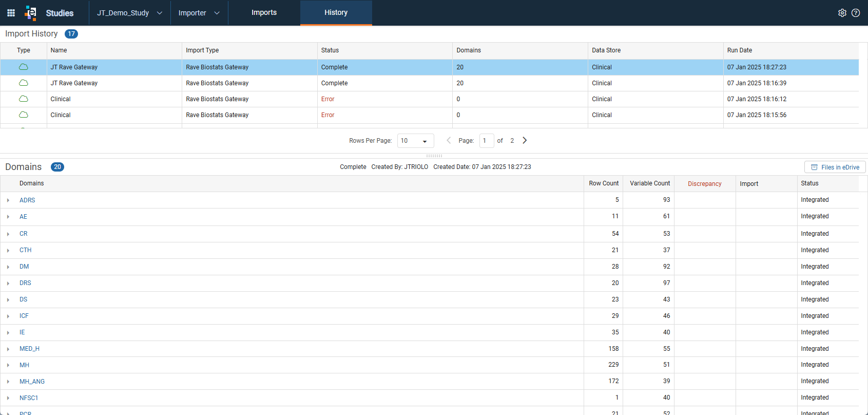
Task: Expand the MH domain row
Action: pyautogui.click(x=8, y=365)
